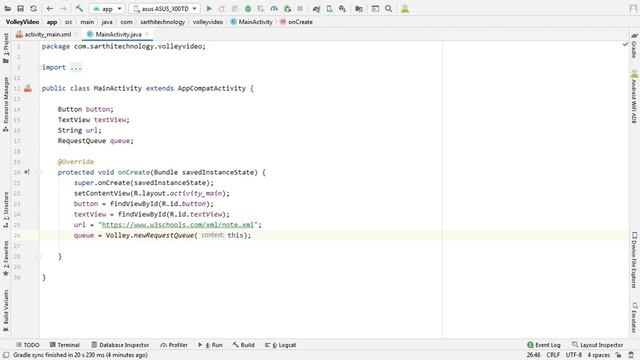Click the onCreate breadcrumb
The height and width of the screenshot is (360, 640).
click(296, 22)
